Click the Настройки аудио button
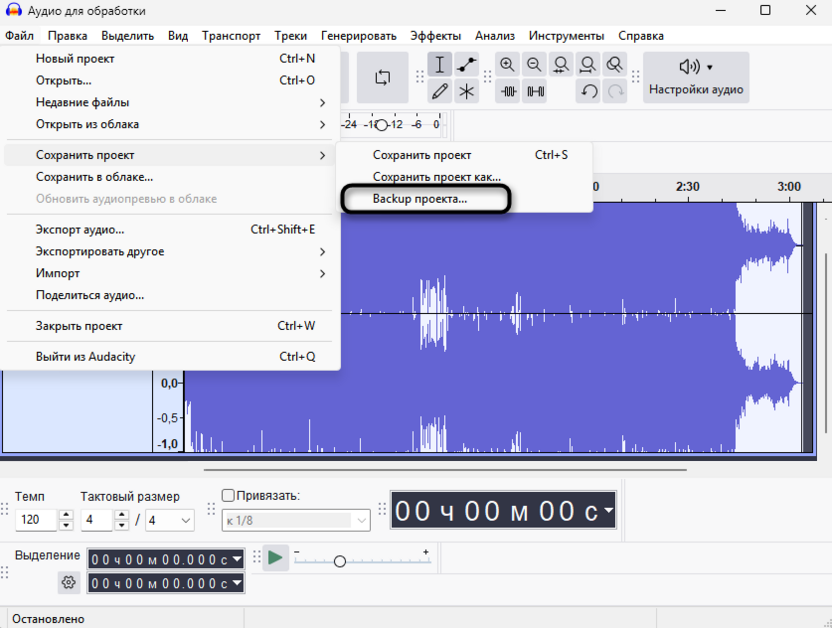The height and width of the screenshot is (628, 832). [698, 77]
